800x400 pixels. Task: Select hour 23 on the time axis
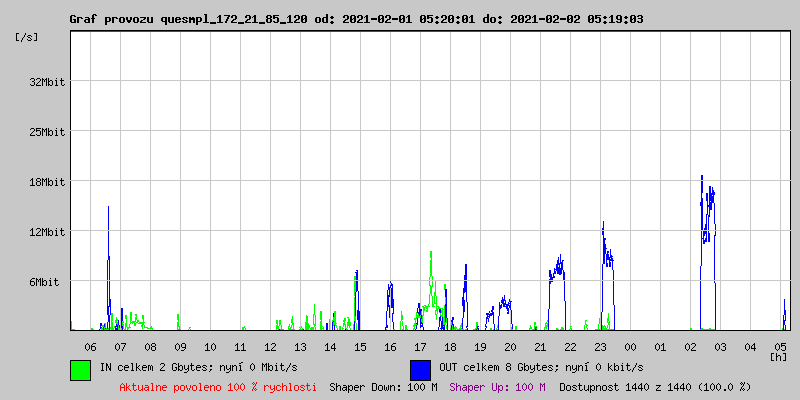(600, 346)
